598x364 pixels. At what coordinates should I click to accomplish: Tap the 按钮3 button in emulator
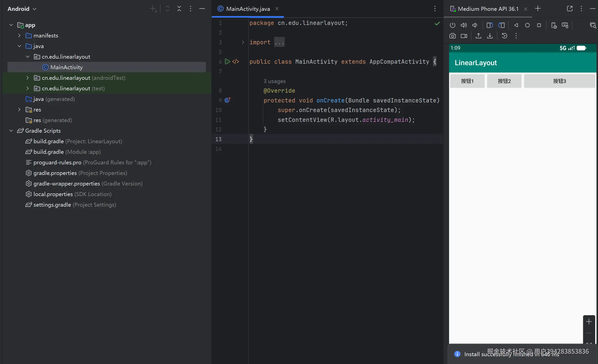559,81
